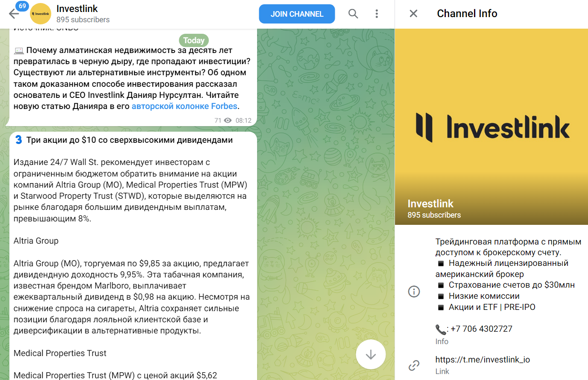Click the Today date badge
Viewport: 588px width, 380px height.
(x=194, y=40)
